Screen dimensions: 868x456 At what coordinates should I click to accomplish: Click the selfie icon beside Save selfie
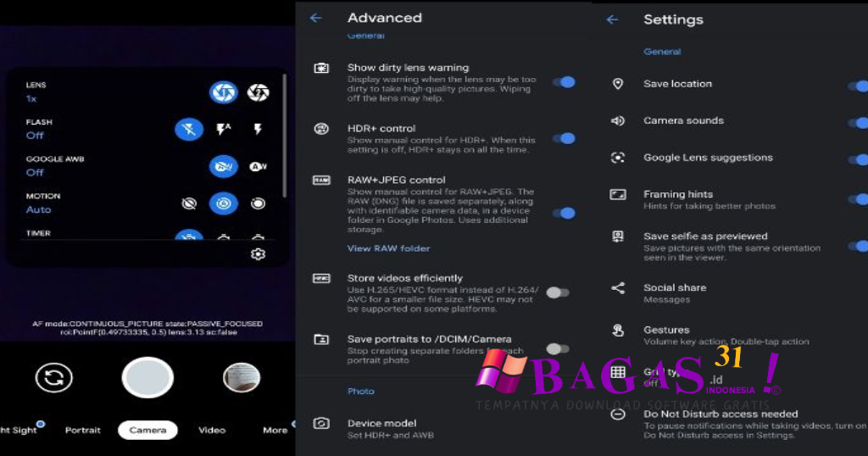point(618,236)
